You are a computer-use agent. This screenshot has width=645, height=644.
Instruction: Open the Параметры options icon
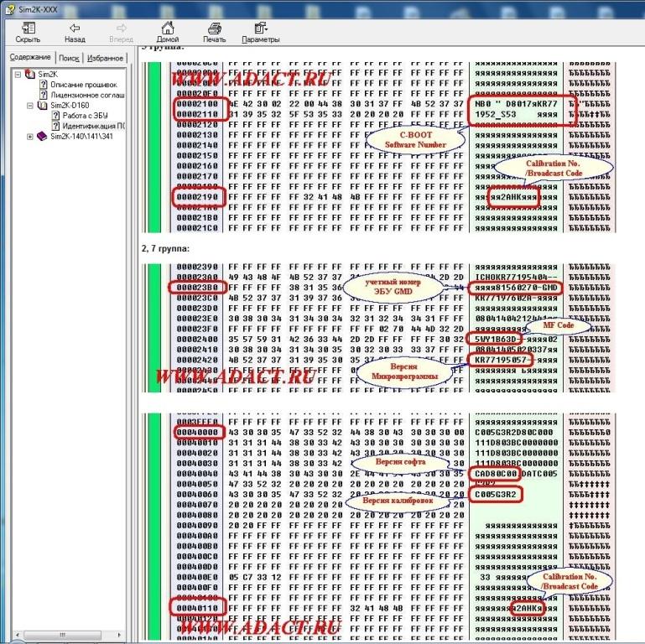[x=260, y=29]
